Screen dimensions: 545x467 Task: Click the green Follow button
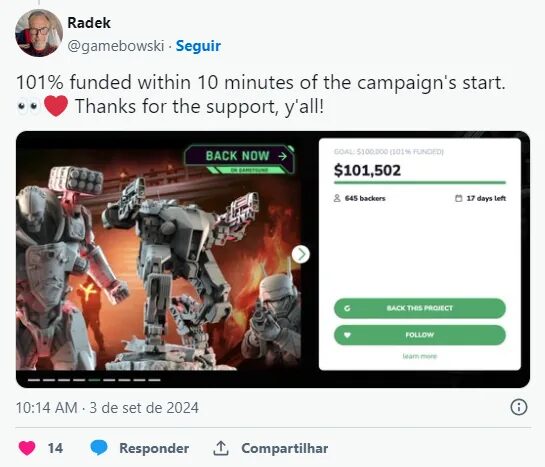[420, 335]
